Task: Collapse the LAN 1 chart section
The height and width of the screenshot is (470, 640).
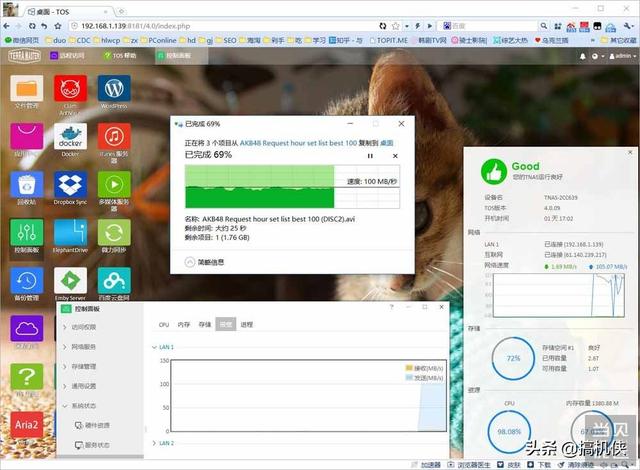Action: click(154, 347)
